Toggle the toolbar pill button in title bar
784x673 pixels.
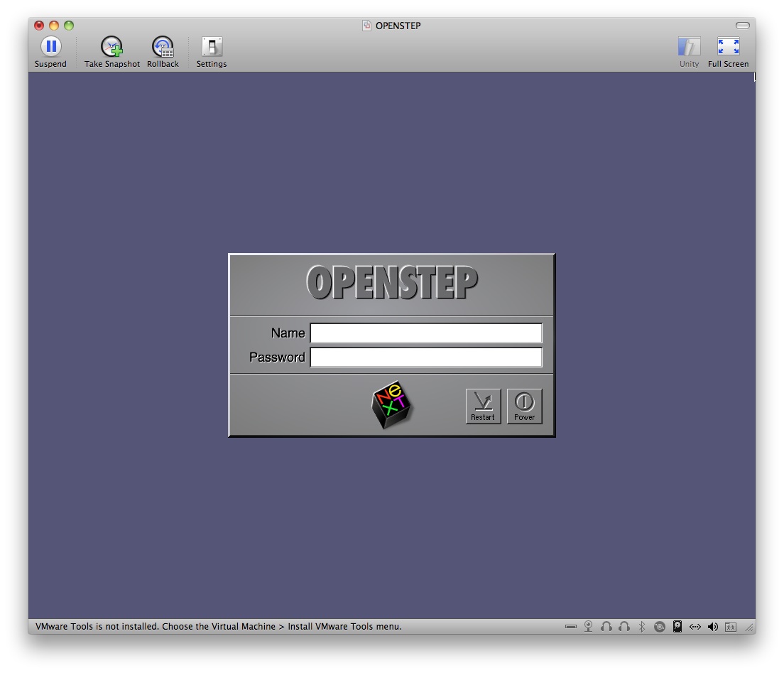(743, 26)
